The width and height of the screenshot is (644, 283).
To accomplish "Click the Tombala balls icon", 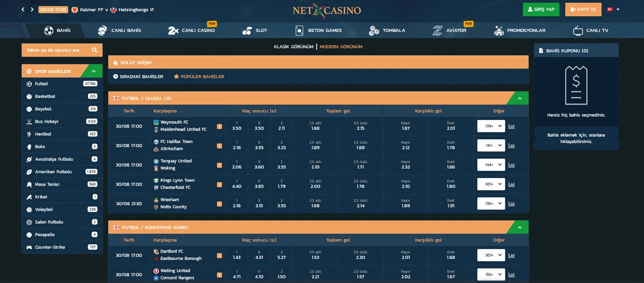I will 374,30.
